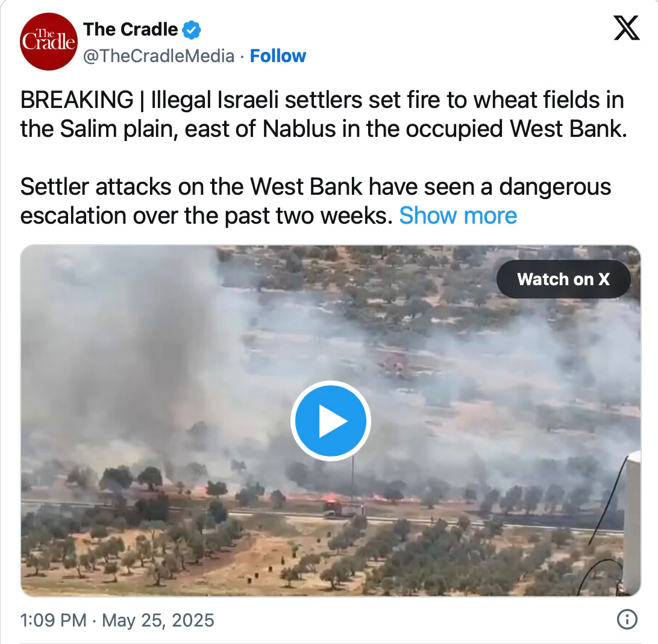Open the @TheCradleMedia handle link
The width and height of the screenshot is (658, 644).
click(158, 56)
